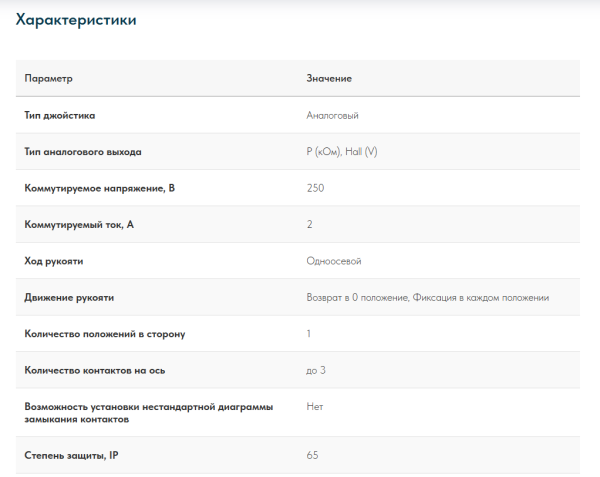Click the Параметр column header

49,78
